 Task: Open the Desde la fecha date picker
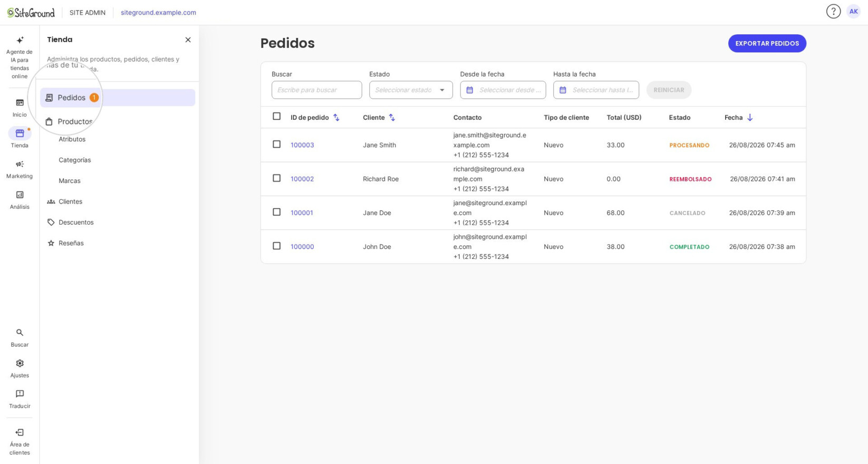[x=503, y=90]
